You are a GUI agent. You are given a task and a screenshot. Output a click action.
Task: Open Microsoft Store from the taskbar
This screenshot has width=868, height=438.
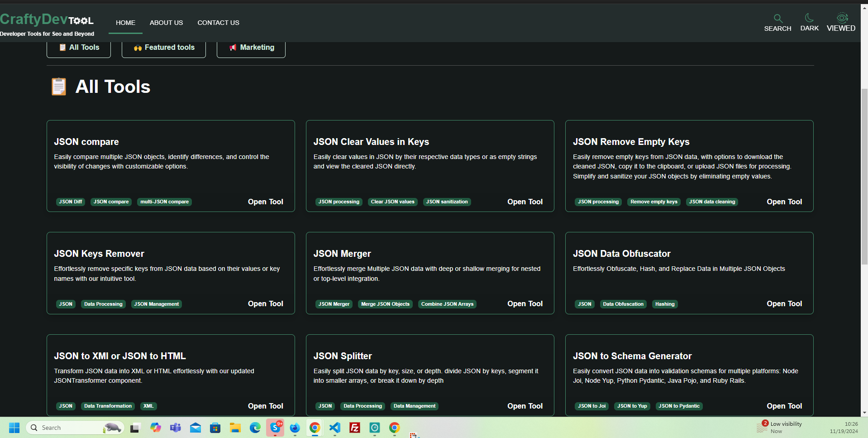(x=215, y=428)
